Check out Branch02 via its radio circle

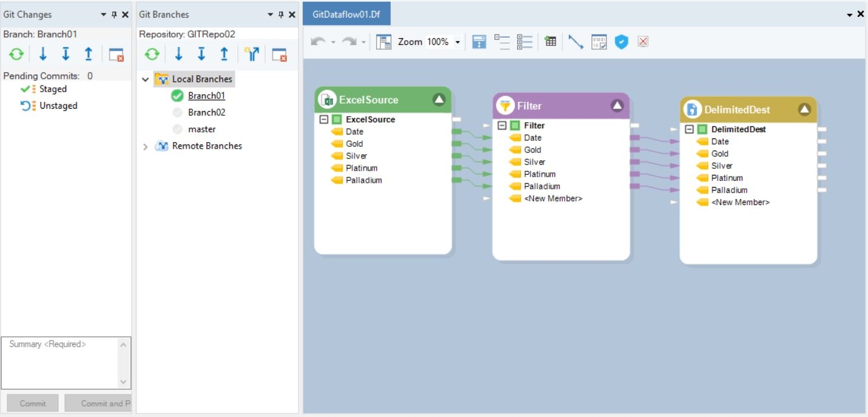click(177, 112)
